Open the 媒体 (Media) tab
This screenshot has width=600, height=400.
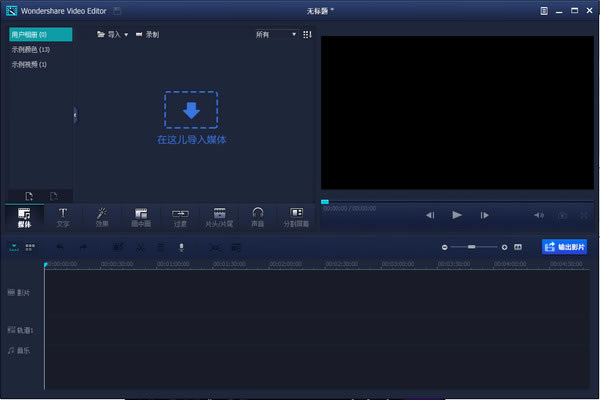[24, 217]
